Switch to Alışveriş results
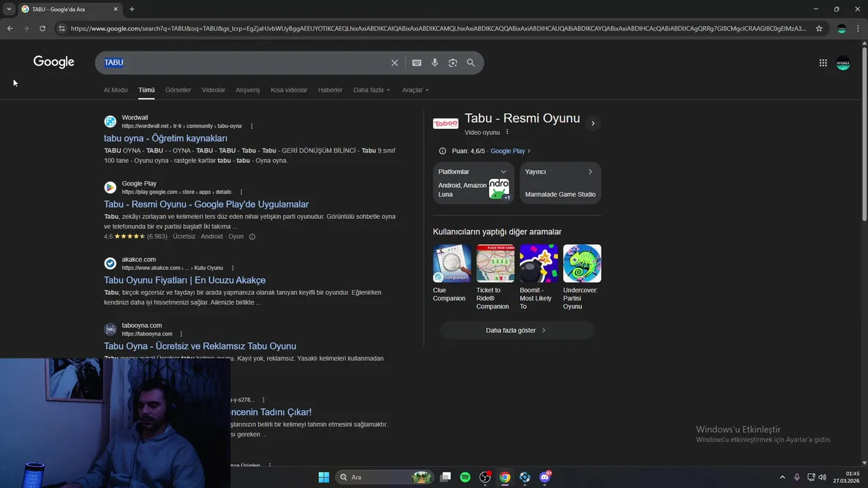The height and width of the screenshot is (488, 868). 248,90
